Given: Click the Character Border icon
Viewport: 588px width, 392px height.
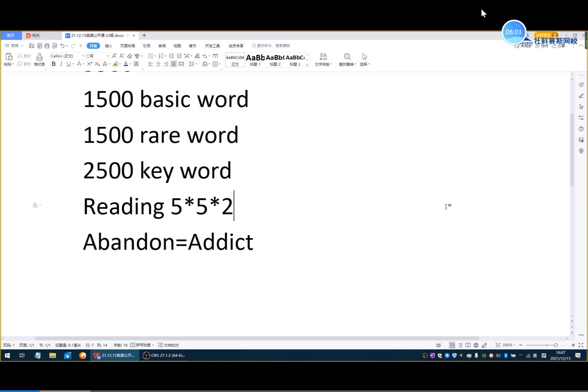Looking at the screenshot, I should [137, 64].
